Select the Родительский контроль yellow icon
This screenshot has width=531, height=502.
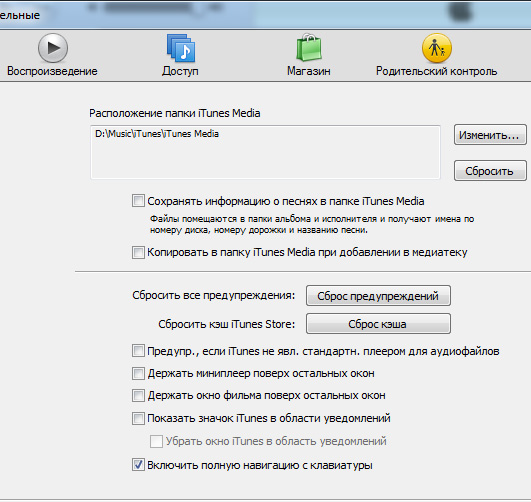[x=437, y=48]
